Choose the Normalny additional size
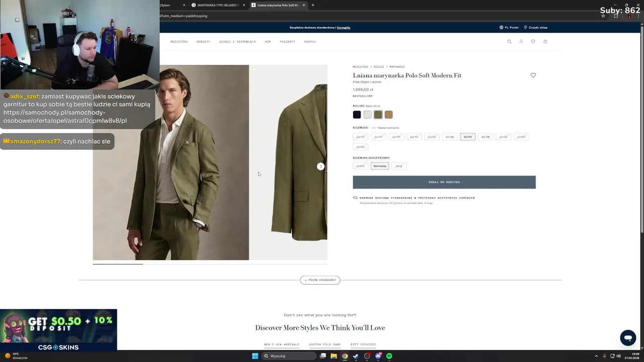 [380, 166]
